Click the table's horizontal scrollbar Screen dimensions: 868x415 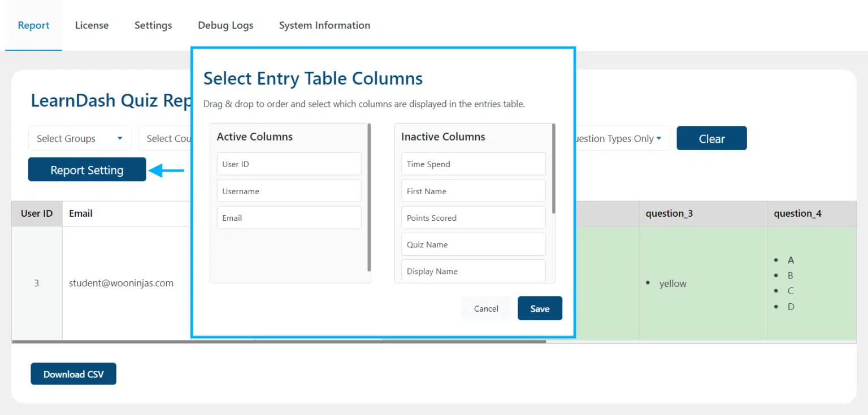pyautogui.click(x=279, y=342)
